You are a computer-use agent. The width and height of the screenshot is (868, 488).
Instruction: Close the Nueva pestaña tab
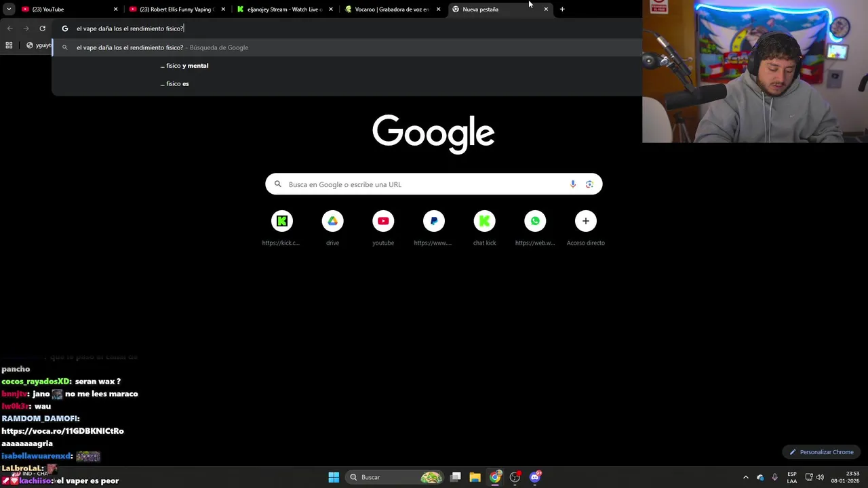(x=546, y=9)
